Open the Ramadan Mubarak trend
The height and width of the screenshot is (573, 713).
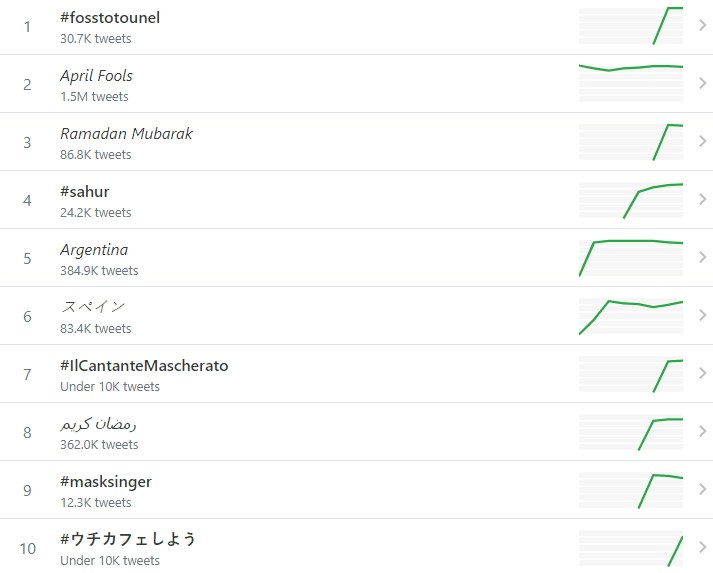126,134
